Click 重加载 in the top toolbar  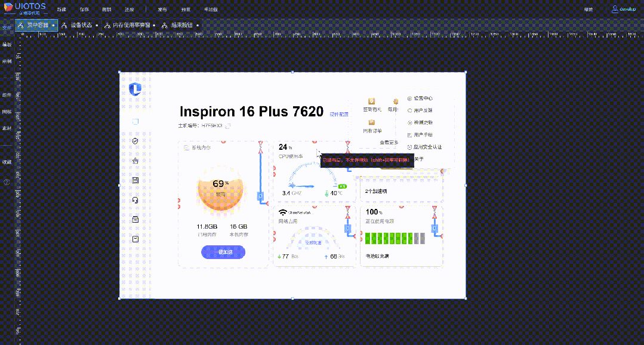[x=210, y=10]
